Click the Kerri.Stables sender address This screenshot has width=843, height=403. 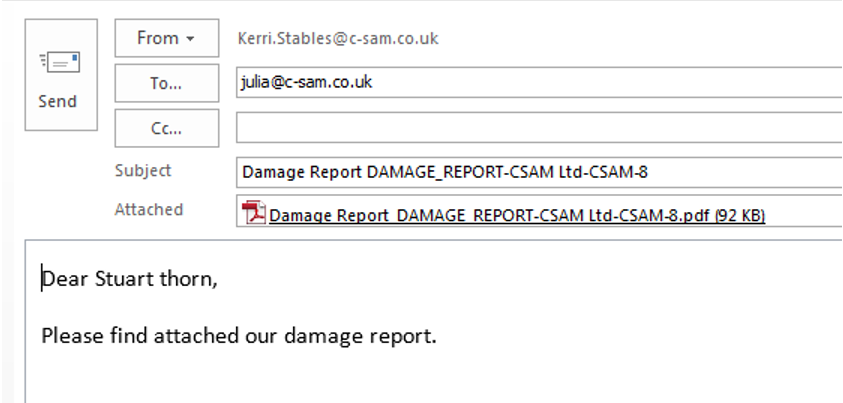click(338, 39)
